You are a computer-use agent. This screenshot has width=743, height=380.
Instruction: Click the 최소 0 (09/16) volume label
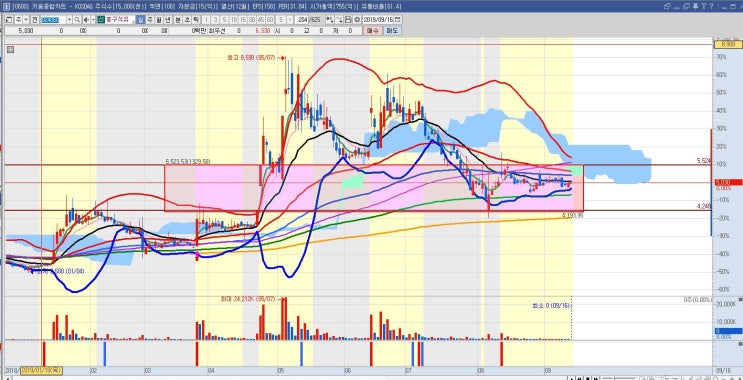click(552, 305)
